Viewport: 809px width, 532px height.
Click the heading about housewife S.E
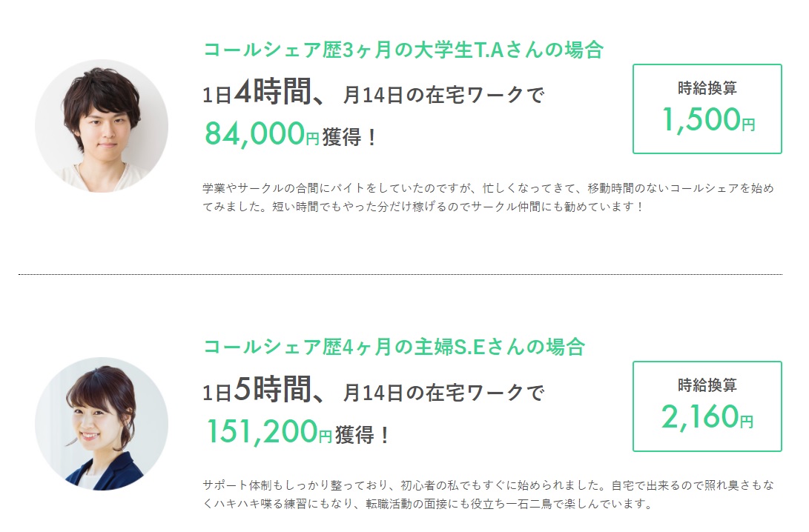point(394,347)
